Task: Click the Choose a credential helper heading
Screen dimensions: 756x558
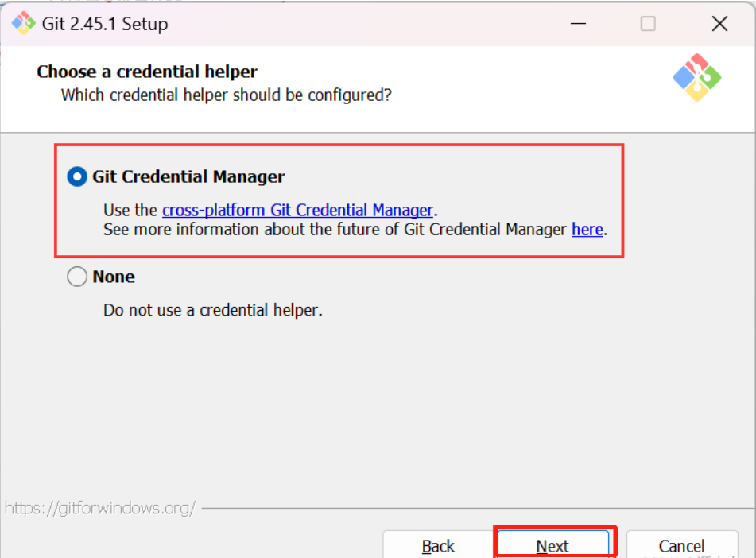Action: [x=147, y=72]
